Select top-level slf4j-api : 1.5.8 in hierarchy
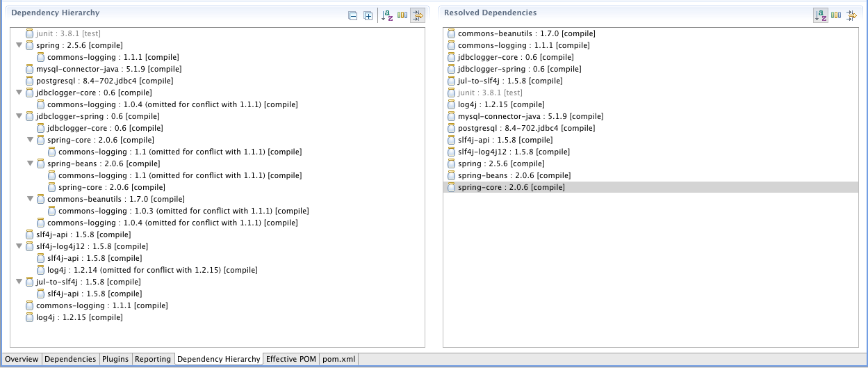Viewport: 868px width, 368px height. pyautogui.click(x=83, y=234)
